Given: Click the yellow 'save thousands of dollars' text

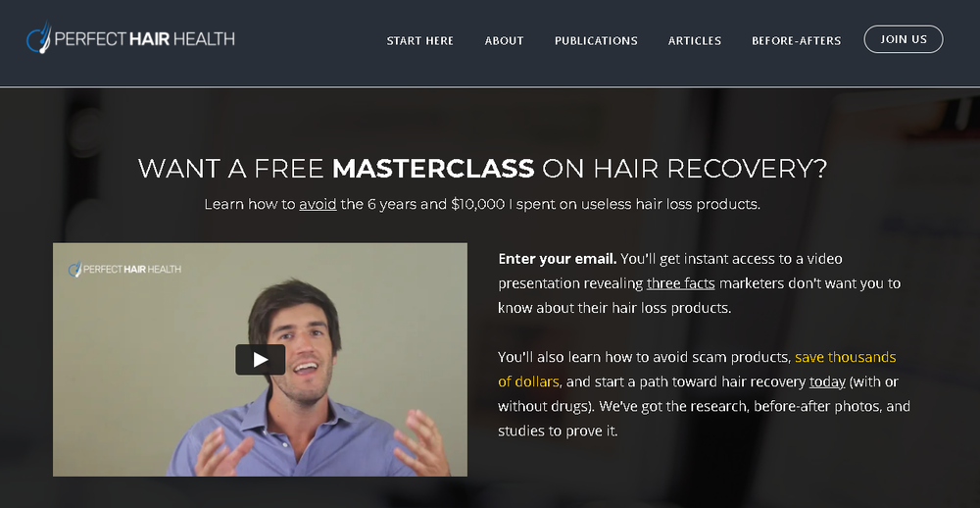Looking at the screenshot, I should [697, 369].
